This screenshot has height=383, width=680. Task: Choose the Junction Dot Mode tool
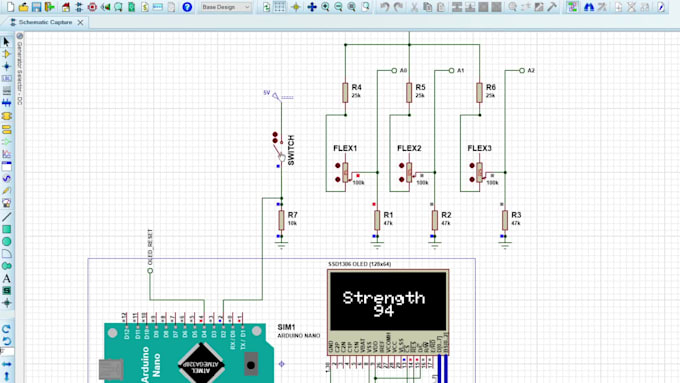pos(7,66)
